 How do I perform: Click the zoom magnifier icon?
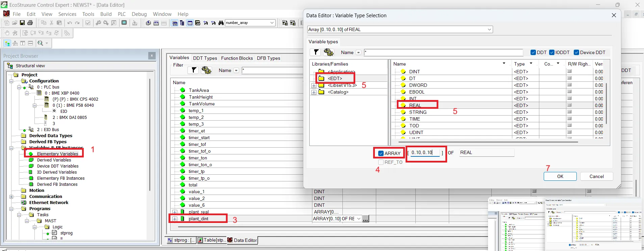click(x=41, y=43)
